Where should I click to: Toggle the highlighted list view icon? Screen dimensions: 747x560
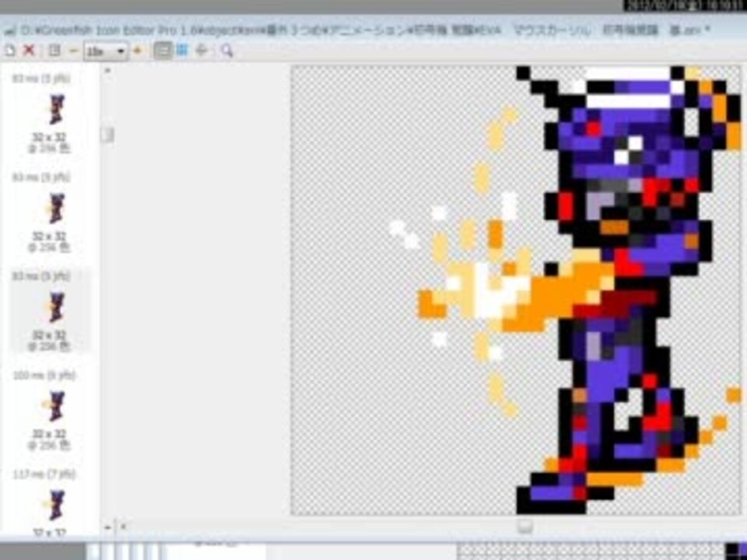click(162, 51)
